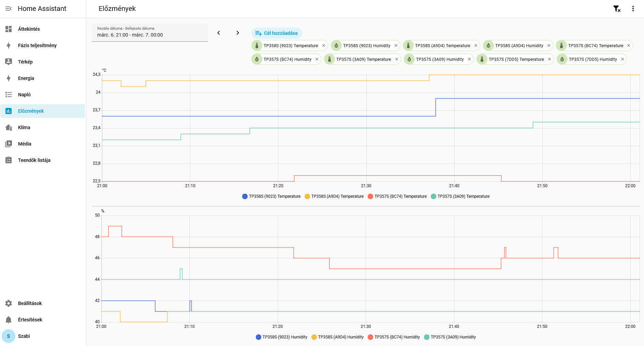Toggle TP358S (9023) Temperature legend series

pyautogui.click(x=272, y=196)
